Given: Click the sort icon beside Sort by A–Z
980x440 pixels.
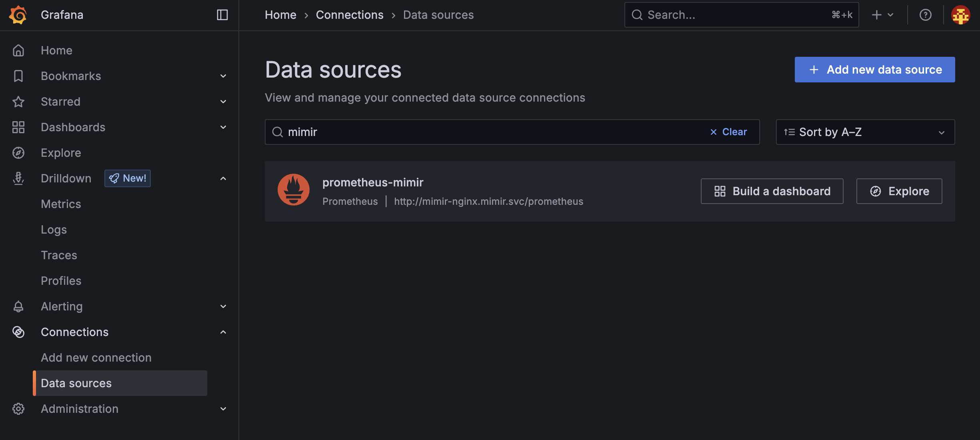Looking at the screenshot, I should click(x=789, y=132).
